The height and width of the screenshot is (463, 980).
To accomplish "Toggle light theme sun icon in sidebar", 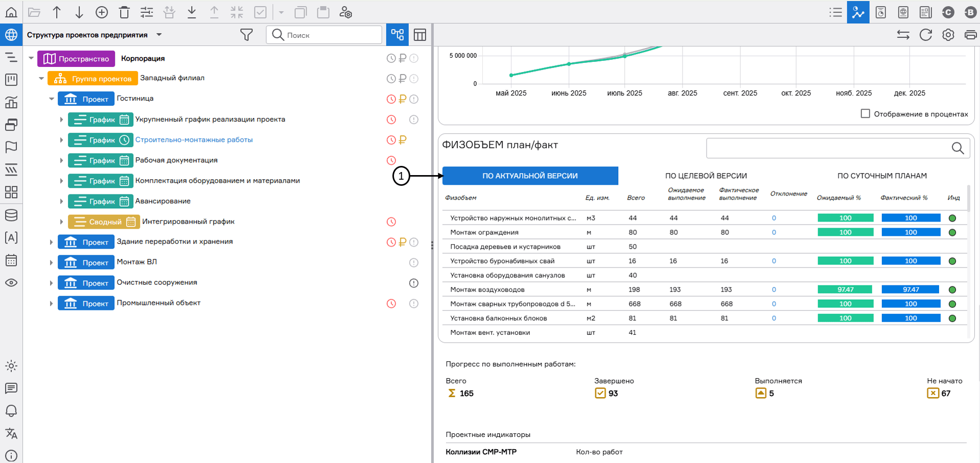I will click(x=11, y=366).
